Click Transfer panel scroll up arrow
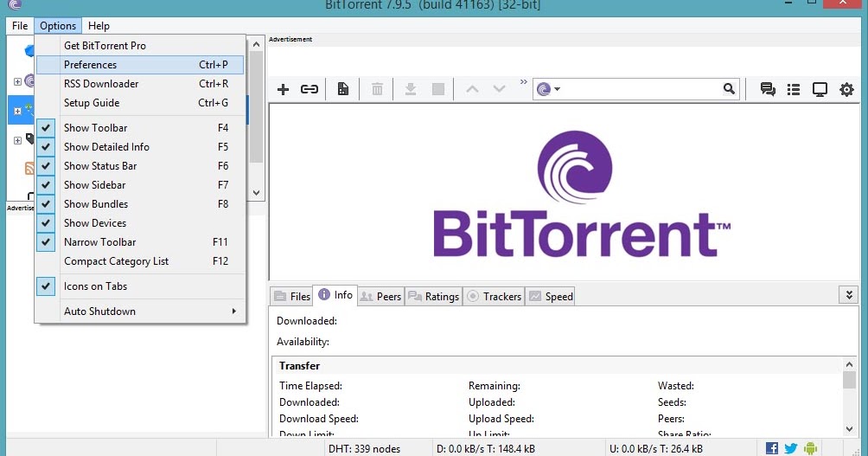The width and height of the screenshot is (868, 456). (849, 364)
